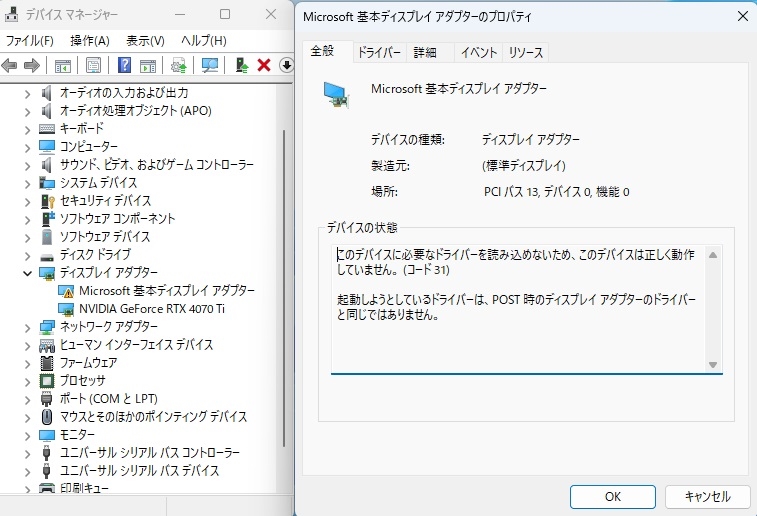Click the red X Uninstall device icon

pyautogui.click(x=264, y=65)
